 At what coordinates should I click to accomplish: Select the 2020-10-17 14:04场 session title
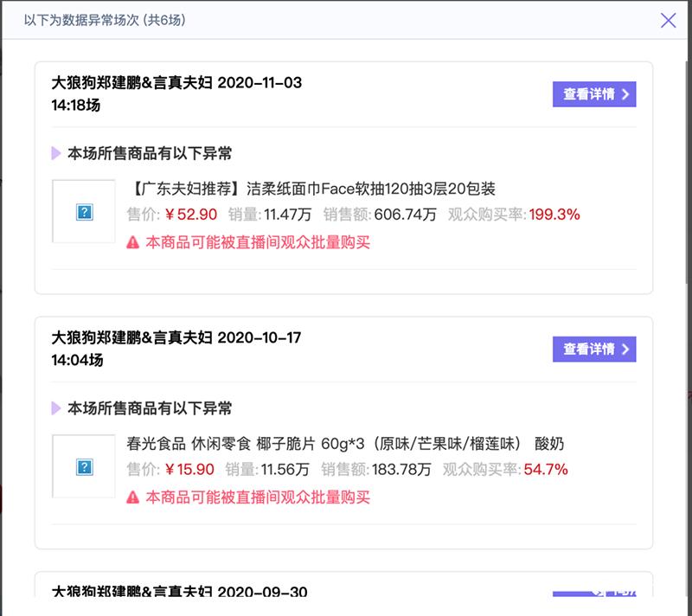176,348
